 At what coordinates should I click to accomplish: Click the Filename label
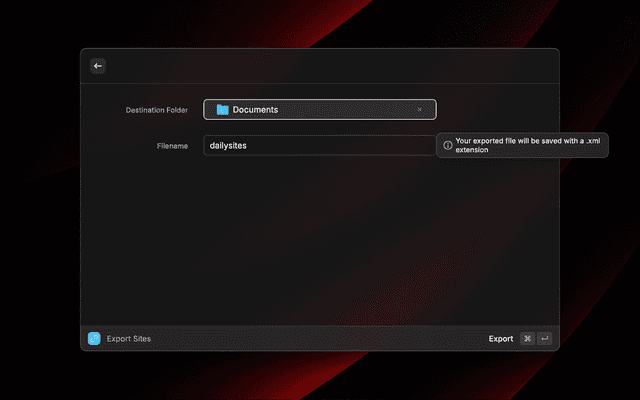pyautogui.click(x=172, y=146)
